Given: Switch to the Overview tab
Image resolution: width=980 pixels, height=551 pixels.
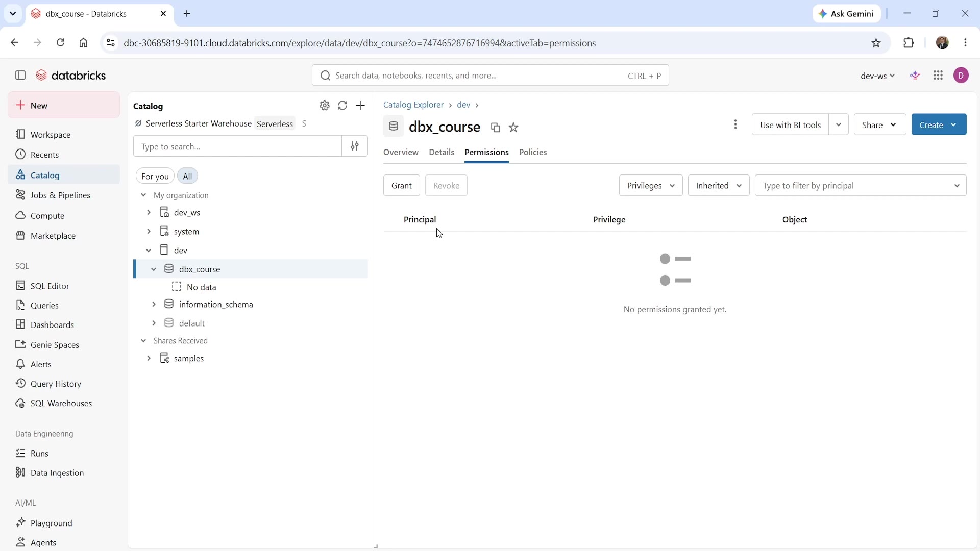Looking at the screenshot, I should [401, 152].
